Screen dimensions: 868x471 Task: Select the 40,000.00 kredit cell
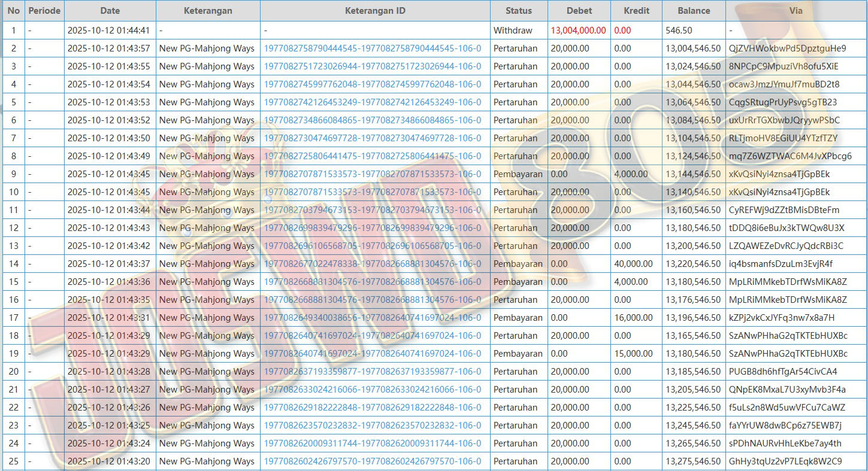click(x=633, y=264)
